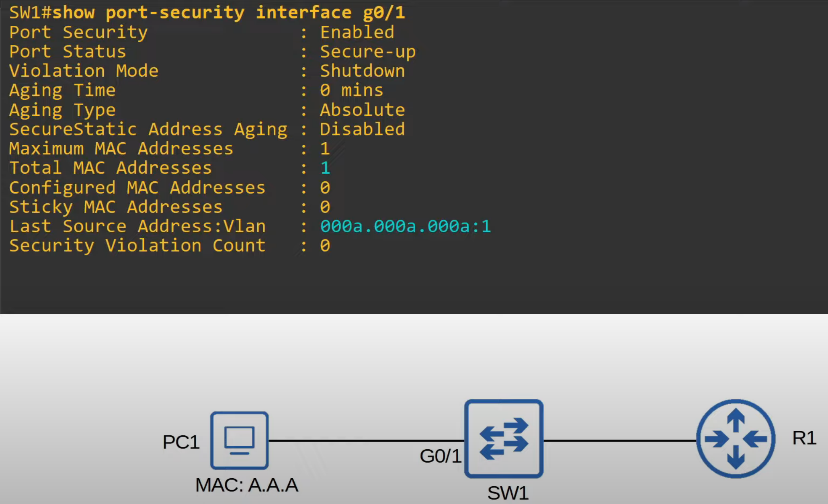
Task: Click the Port Security Enabled value
Action: pos(357,33)
